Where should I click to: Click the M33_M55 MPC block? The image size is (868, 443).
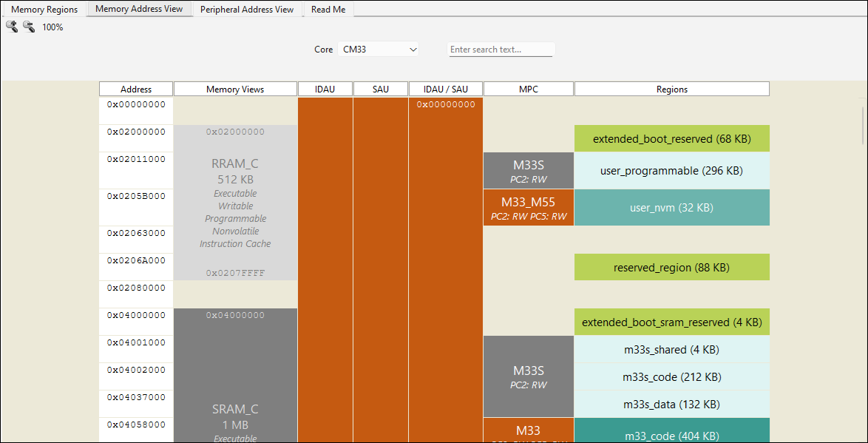(x=528, y=208)
